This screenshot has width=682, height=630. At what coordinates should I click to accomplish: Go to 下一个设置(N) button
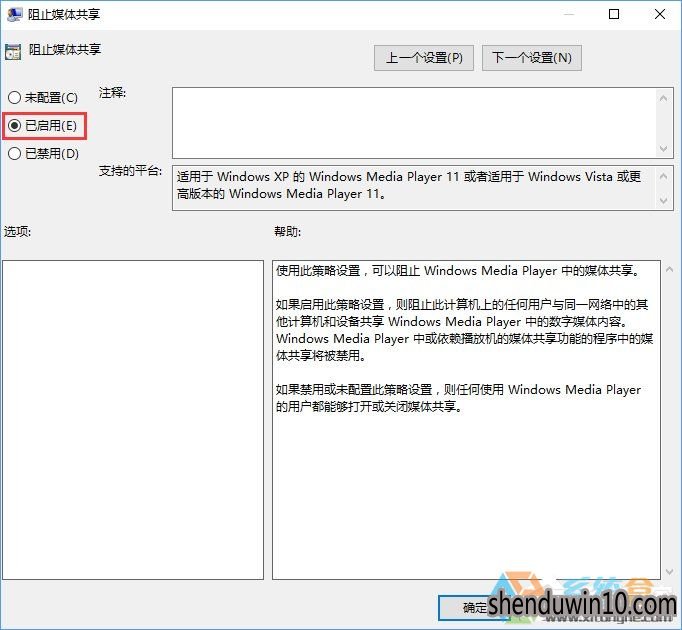point(532,57)
